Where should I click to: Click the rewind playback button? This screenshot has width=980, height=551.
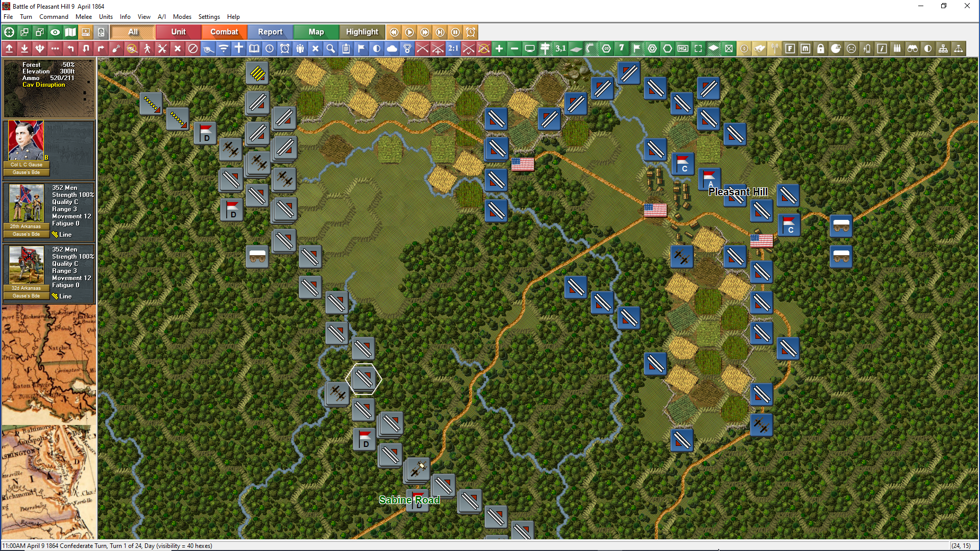coord(394,32)
